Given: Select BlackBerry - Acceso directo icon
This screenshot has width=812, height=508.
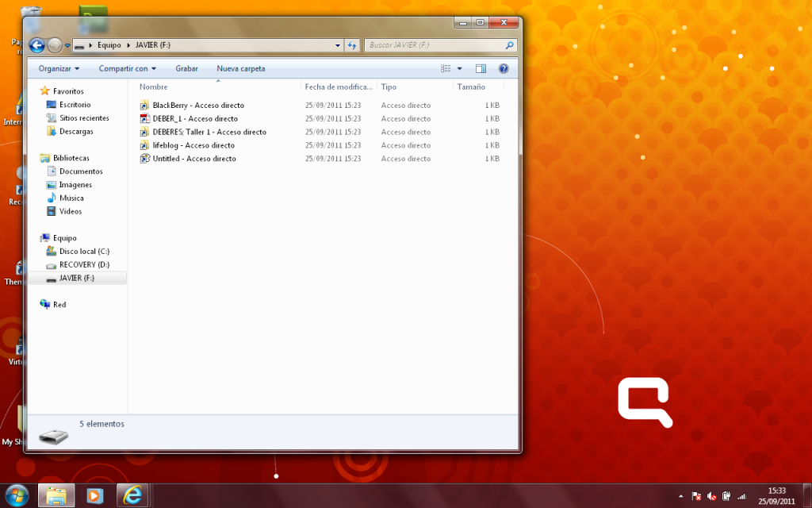Looking at the screenshot, I should (144, 106).
